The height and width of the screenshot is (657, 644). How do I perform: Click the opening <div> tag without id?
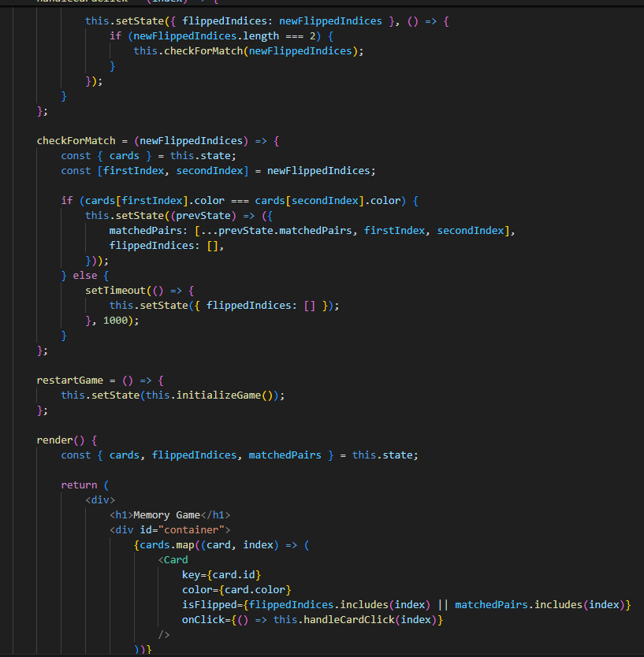click(x=100, y=500)
